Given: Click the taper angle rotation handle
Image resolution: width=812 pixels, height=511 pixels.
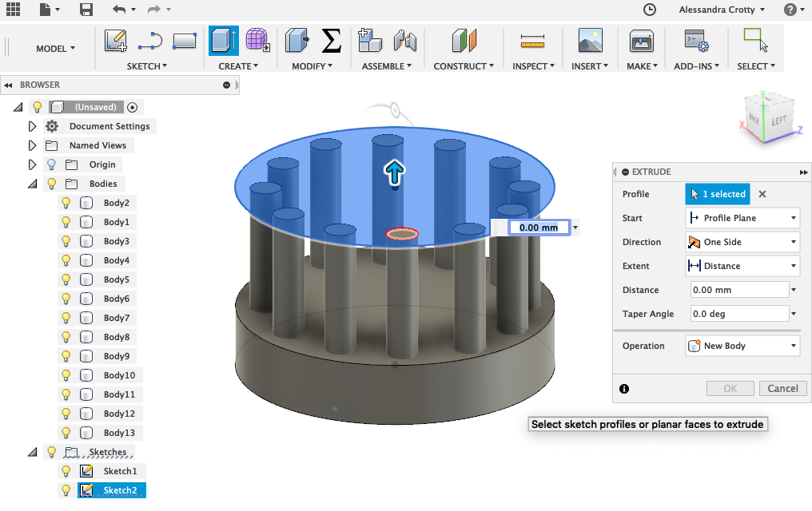Looking at the screenshot, I should pyautogui.click(x=395, y=109).
